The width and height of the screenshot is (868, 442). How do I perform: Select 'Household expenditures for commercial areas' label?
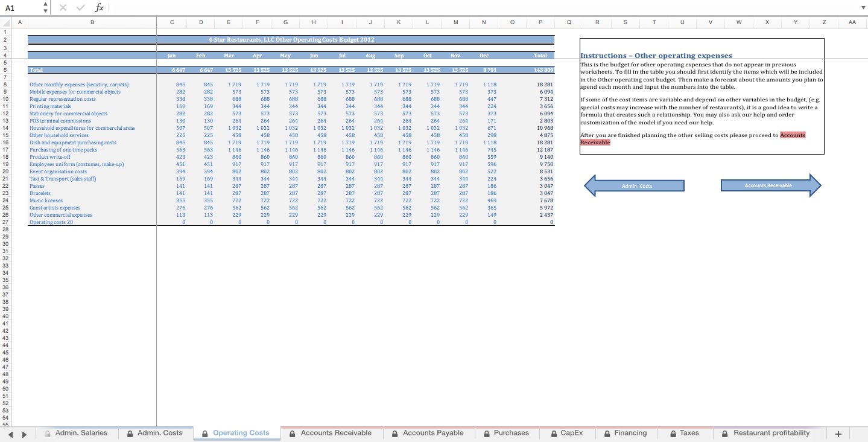click(82, 128)
